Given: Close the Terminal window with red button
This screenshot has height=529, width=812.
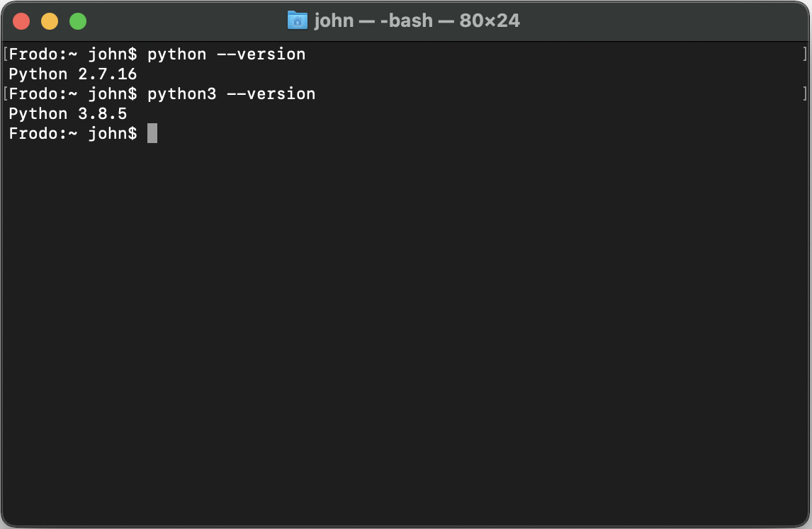Looking at the screenshot, I should (21, 21).
